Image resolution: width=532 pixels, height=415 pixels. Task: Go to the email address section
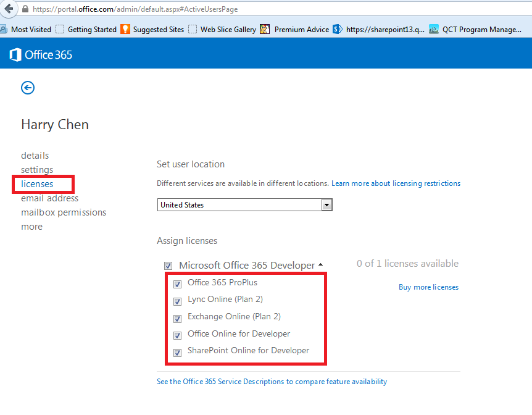(x=49, y=198)
